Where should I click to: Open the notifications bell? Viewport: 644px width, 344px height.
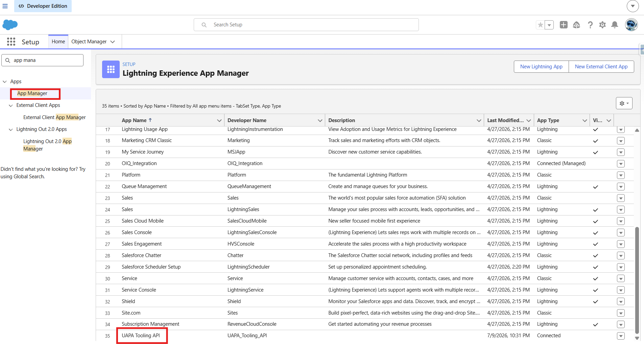click(615, 25)
